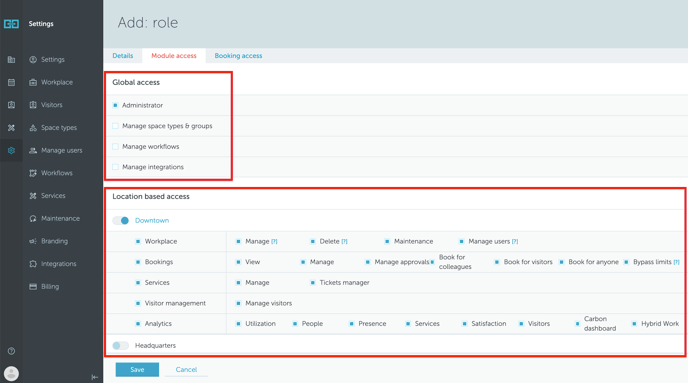This screenshot has height=383, width=688.
Task: Click the Location based access heading
Action: tap(151, 197)
